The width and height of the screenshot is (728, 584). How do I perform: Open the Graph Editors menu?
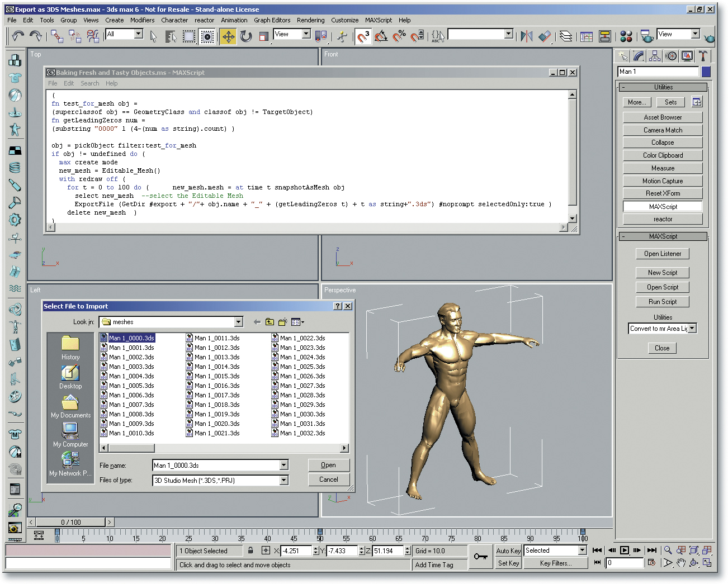pyautogui.click(x=272, y=20)
